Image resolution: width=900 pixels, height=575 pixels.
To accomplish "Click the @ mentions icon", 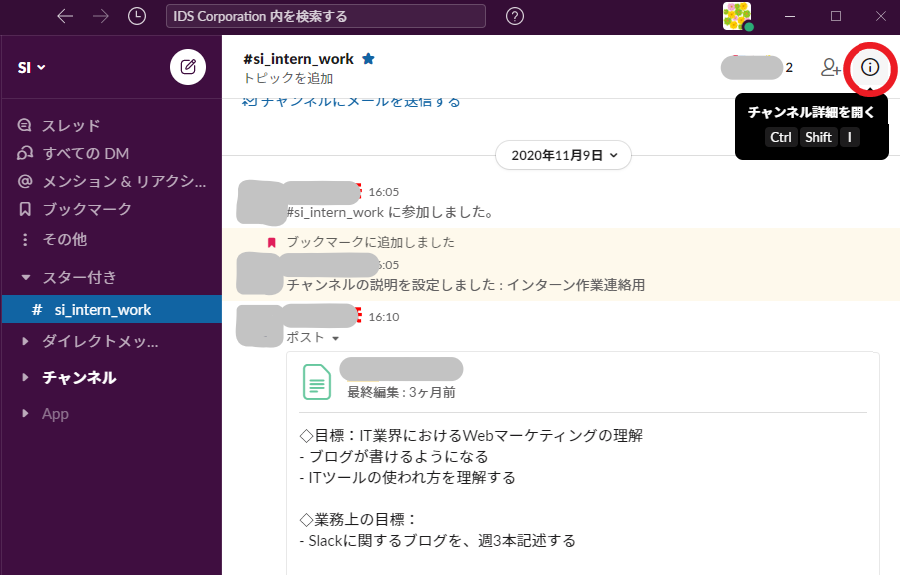I will coord(25,181).
